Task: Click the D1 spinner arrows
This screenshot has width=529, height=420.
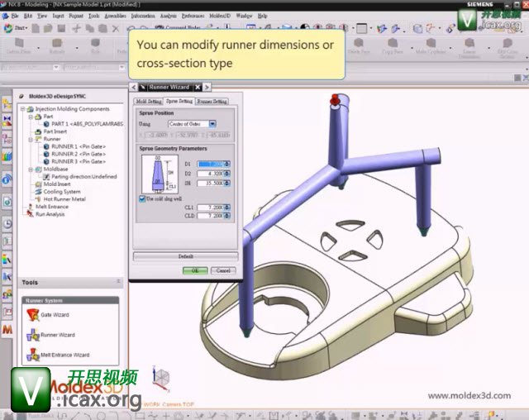Action: [x=227, y=164]
